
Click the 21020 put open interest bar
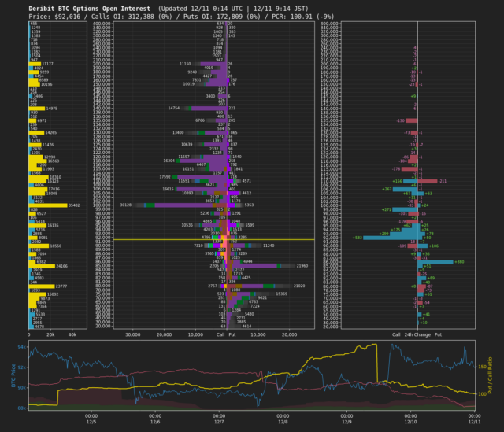pos(261,286)
